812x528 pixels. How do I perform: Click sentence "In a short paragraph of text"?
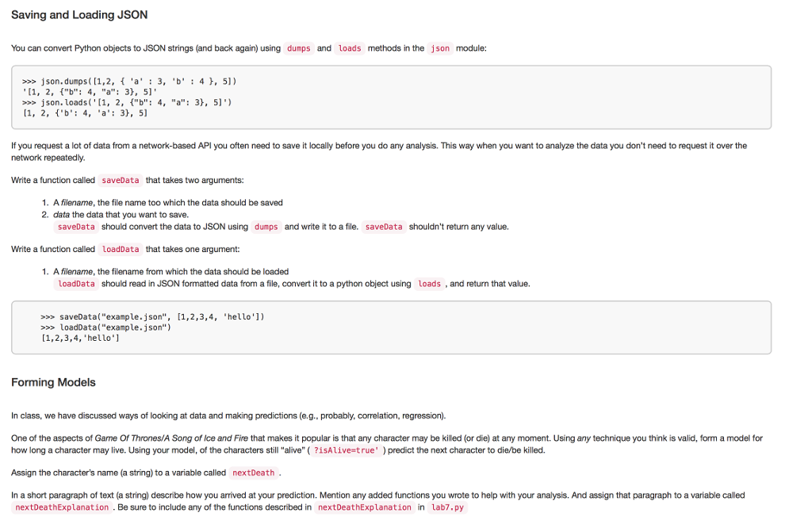click(378, 495)
